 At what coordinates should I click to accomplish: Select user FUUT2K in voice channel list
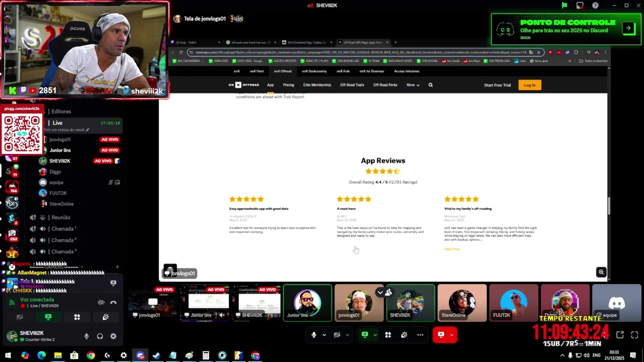pyautogui.click(x=79, y=193)
